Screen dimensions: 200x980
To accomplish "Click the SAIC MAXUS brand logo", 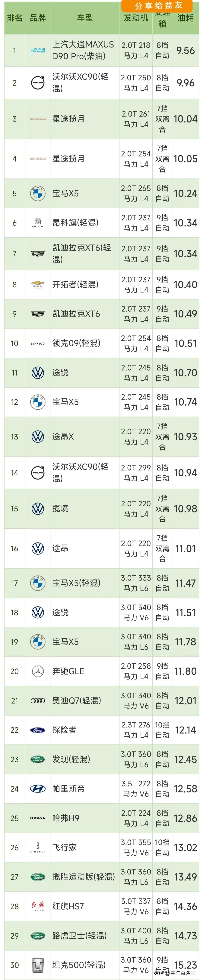I will point(38,51).
